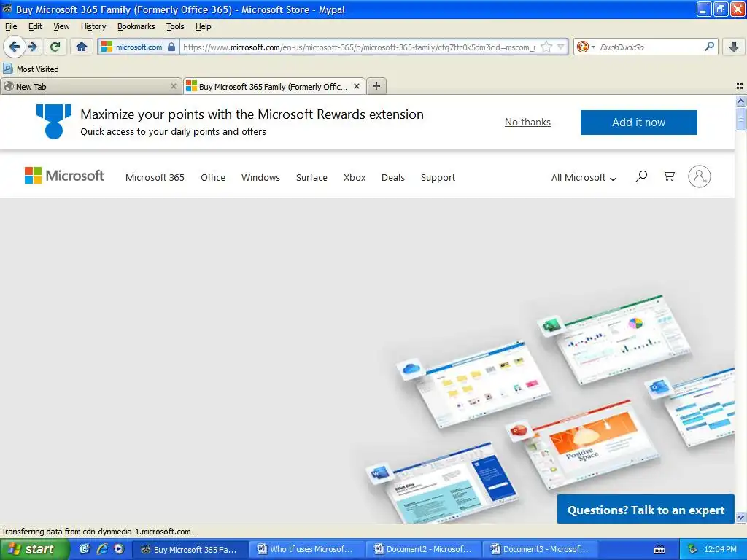Close the New Tab tab
747x560 pixels.
click(174, 86)
